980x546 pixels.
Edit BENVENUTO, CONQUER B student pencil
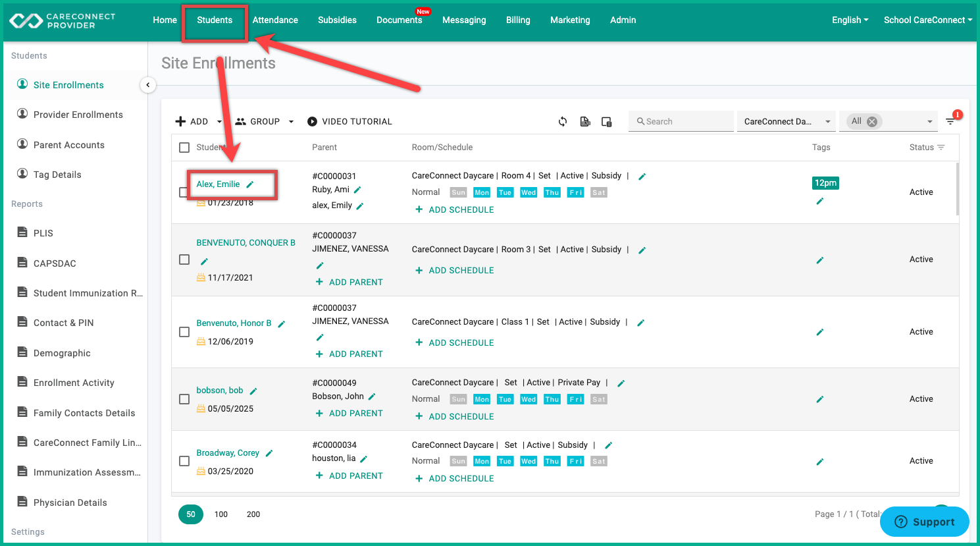204,261
